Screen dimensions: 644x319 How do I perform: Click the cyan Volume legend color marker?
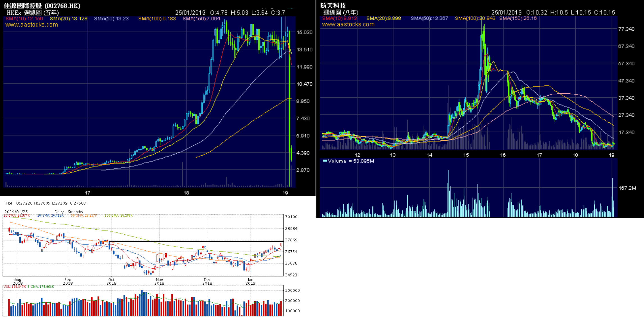[325, 161]
